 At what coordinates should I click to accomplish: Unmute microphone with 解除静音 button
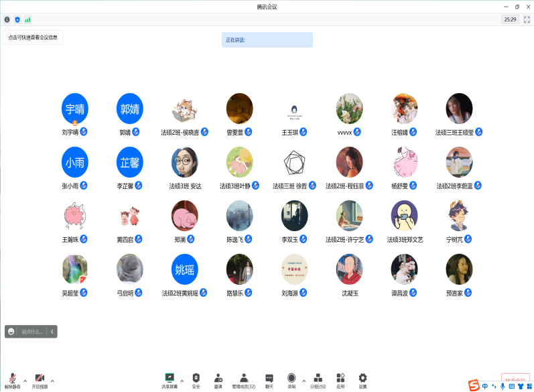coord(12,381)
